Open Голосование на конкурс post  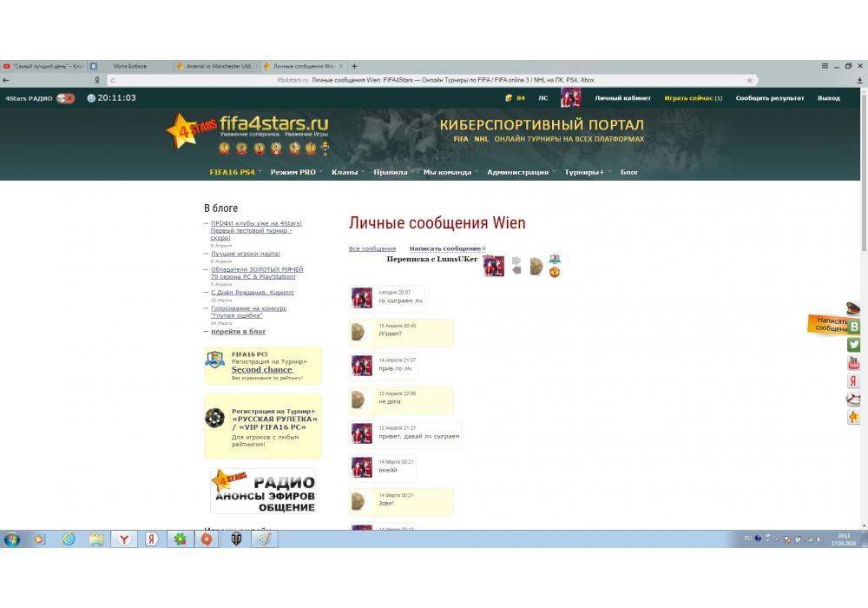click(248, 312)
